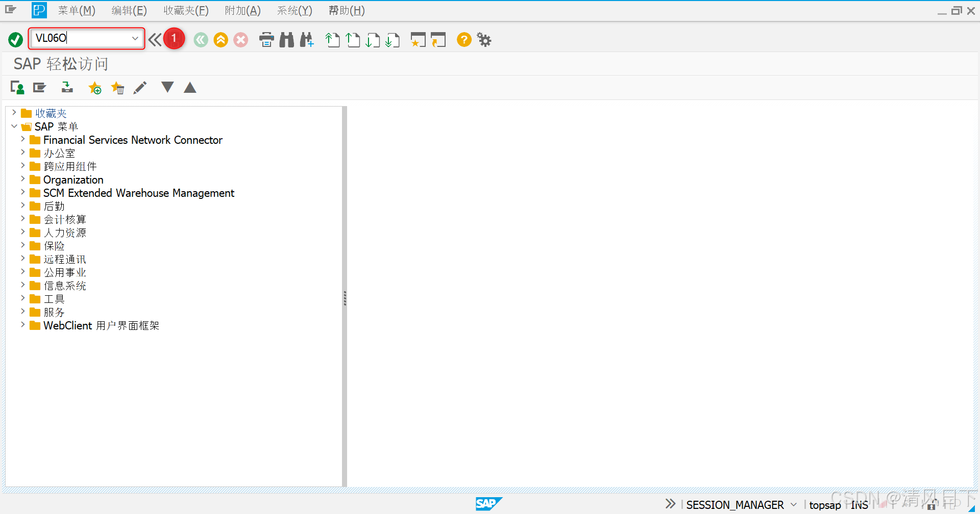Image resolution: width=980 pixels, height=514 pixels.
Task: Expand SCM Extended Warehouse Management folder
Action: [x=22, y=192]
